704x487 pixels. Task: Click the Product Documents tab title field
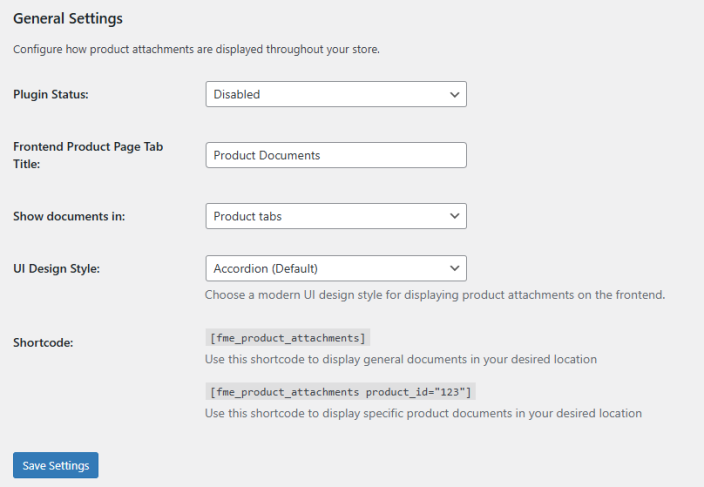pyautogui.click(x=335, y=155)
